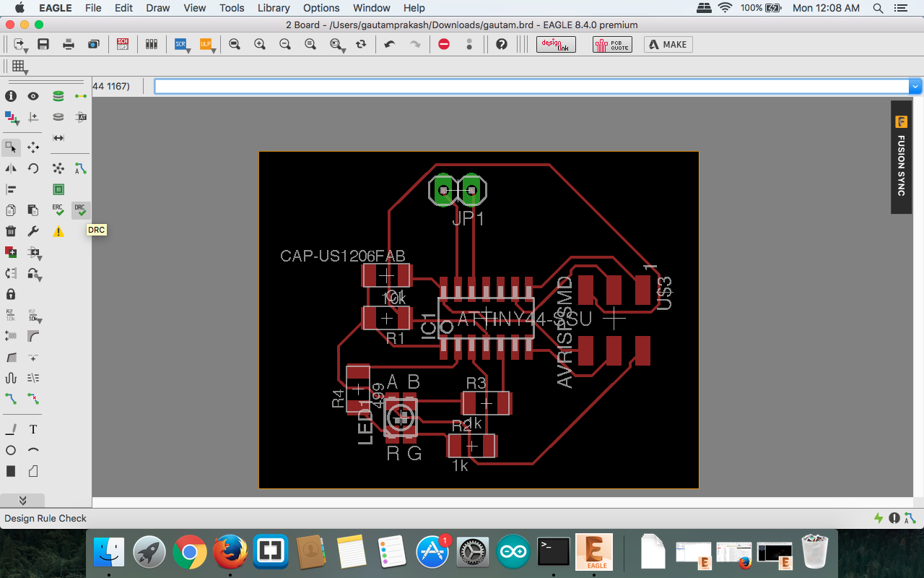Run the DRC check
The height and width of the screenshot is (578, 924).
click(81, 210)
